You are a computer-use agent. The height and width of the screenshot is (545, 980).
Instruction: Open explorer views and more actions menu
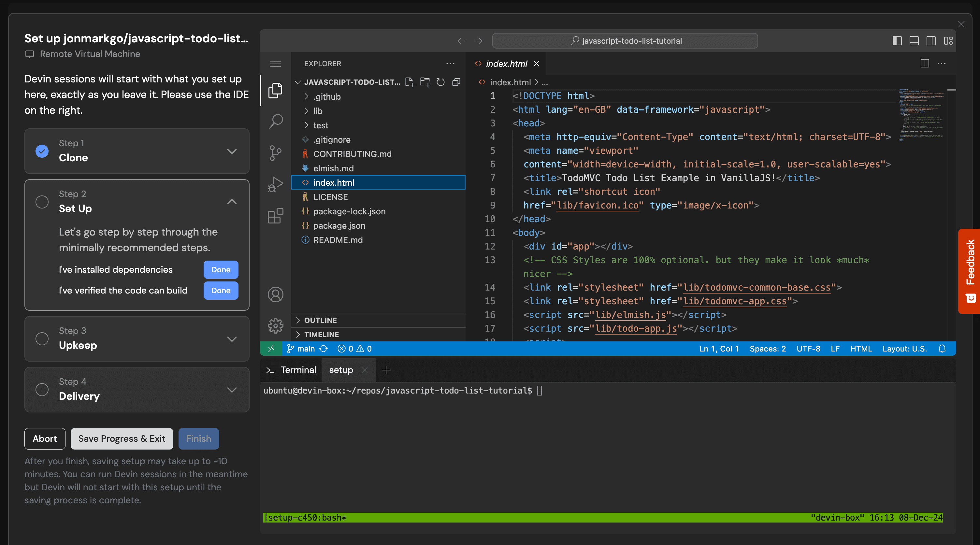tap(451, 64)
